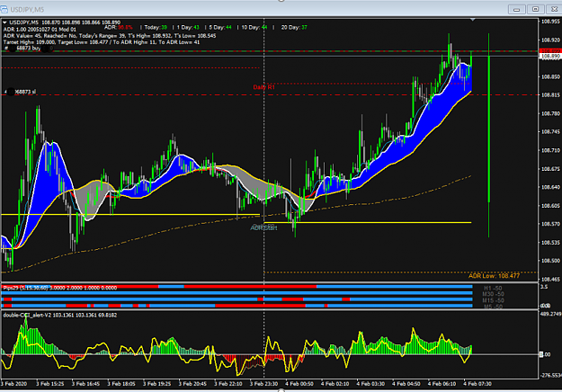Click the '20 Day:' range value
This screenshot has height=392, width=562.
point(294,27)
